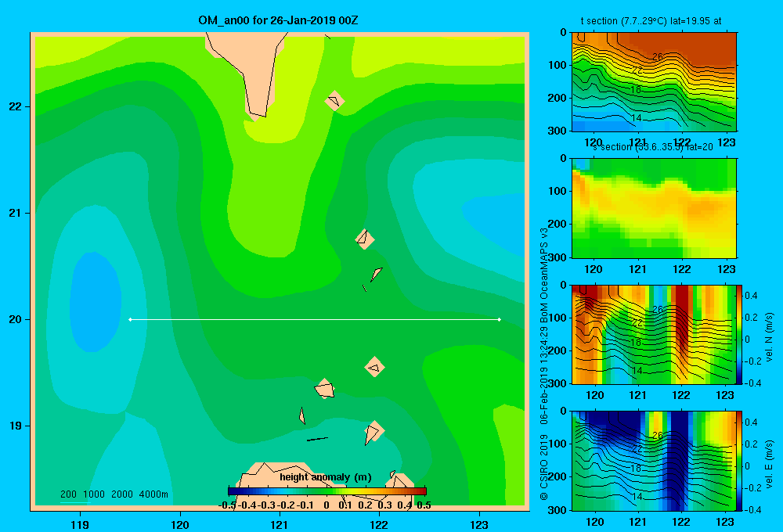Click the depth 100 label of t section

557,66
